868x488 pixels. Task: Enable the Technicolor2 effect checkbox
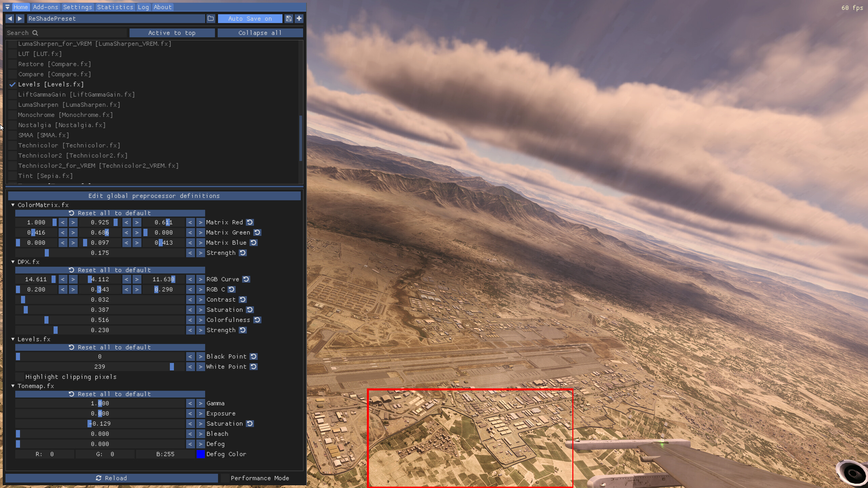[13, 156]
